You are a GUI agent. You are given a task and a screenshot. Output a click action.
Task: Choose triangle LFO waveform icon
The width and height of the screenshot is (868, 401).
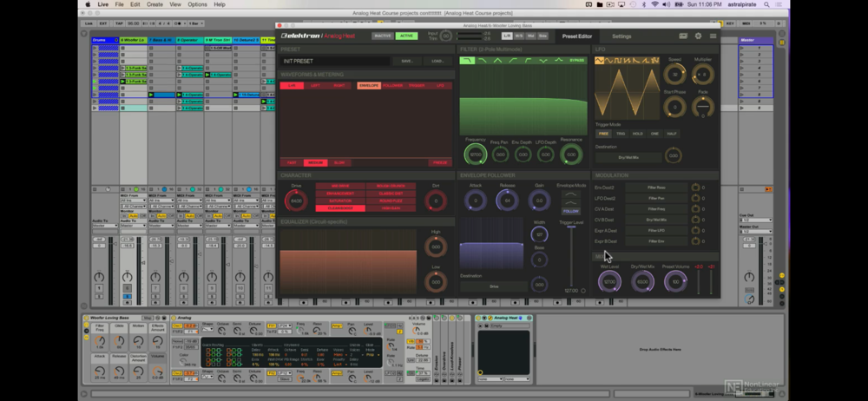coord(599,61)
